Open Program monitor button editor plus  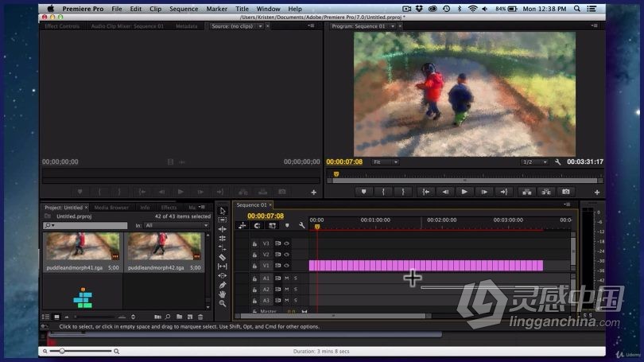597,192
